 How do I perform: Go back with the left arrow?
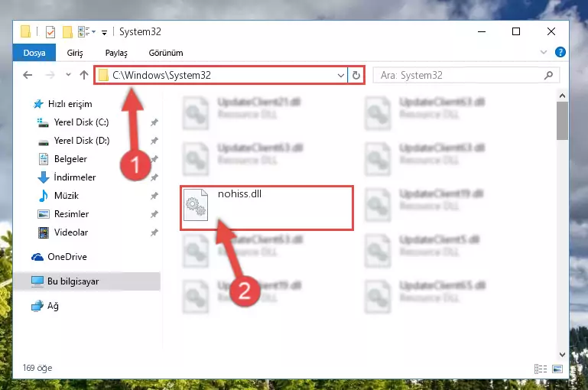(28, 75)
